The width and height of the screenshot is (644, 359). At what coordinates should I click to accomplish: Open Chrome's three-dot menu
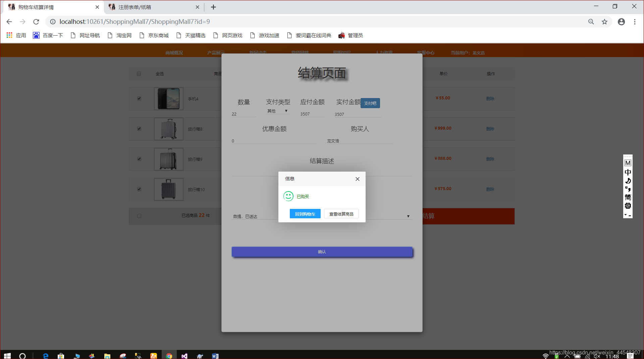click(635, 21)
